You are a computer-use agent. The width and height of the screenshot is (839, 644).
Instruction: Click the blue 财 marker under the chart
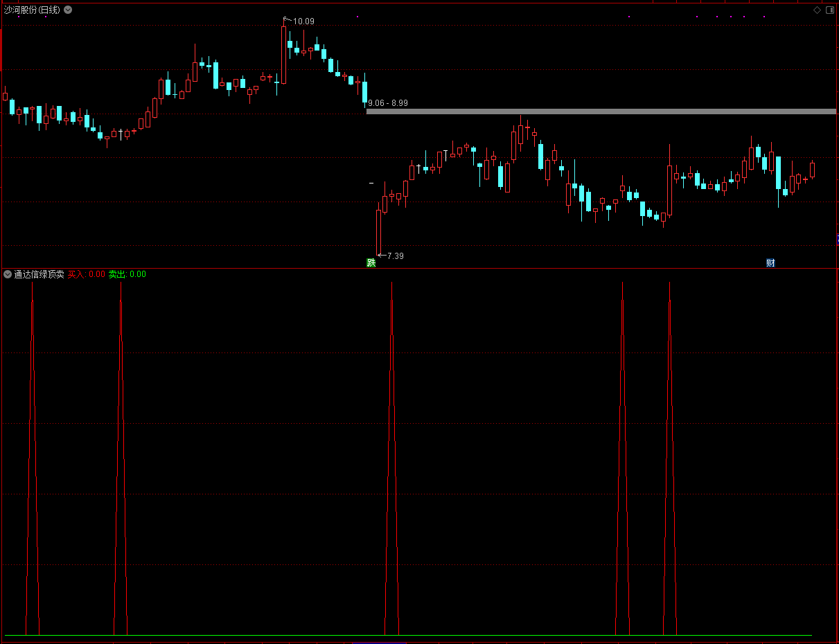coord(770,262)
